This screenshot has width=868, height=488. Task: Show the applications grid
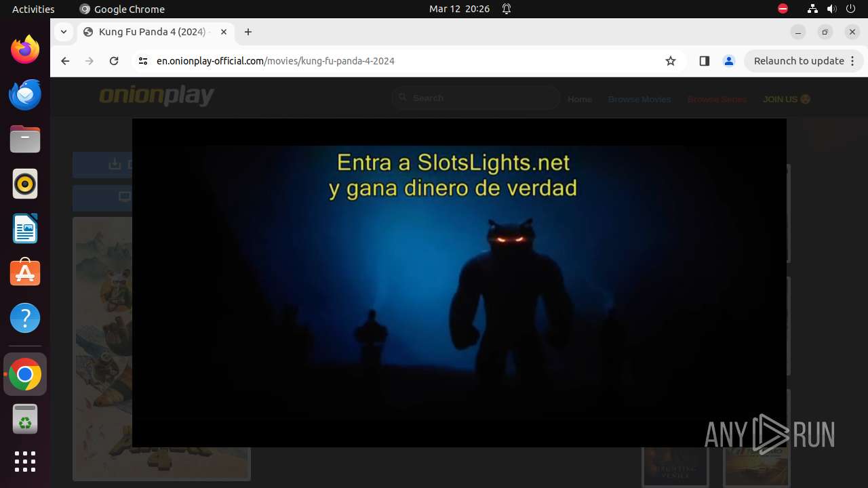pos(25,462)
